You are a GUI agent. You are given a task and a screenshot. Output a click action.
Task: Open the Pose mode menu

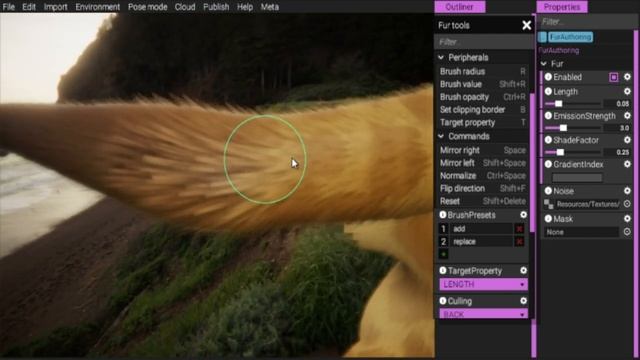147,7
